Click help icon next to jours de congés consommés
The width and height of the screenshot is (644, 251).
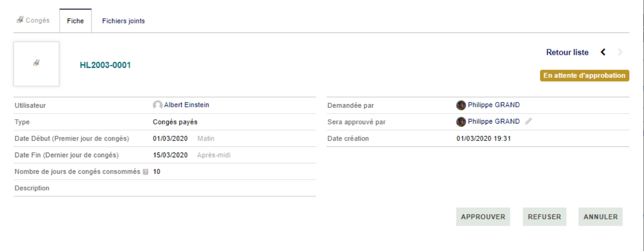[x=145, y=172]
